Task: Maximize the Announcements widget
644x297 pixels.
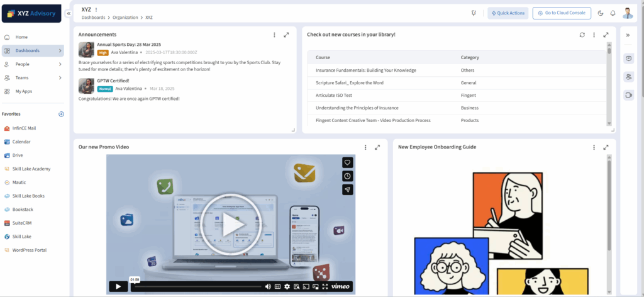Action: click(286, 35)
